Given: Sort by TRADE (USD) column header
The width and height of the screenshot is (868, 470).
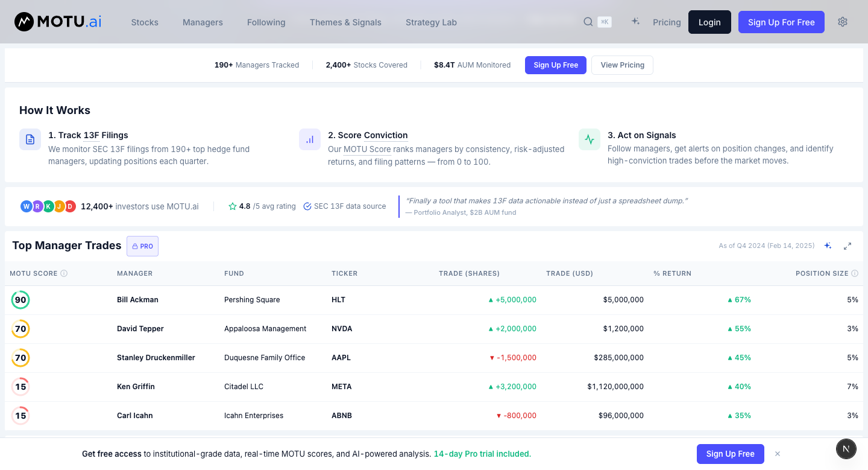Looking at the screenshot, I should pos(570,273).
